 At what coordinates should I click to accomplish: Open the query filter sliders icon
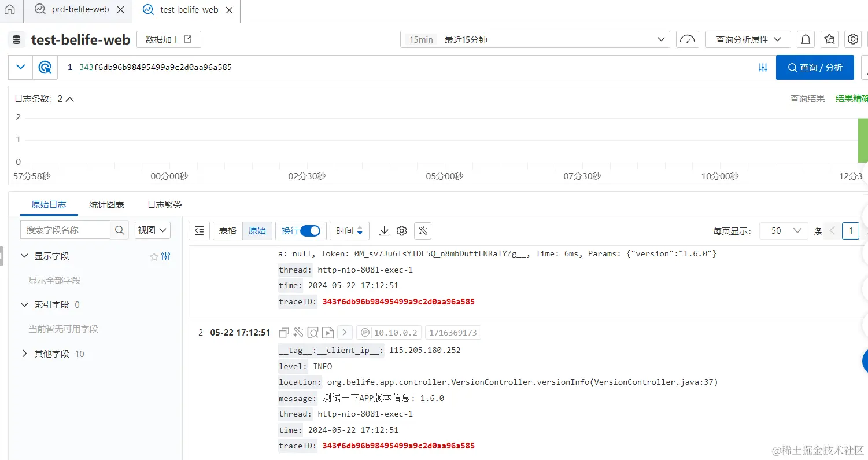[x=763, y=68]
